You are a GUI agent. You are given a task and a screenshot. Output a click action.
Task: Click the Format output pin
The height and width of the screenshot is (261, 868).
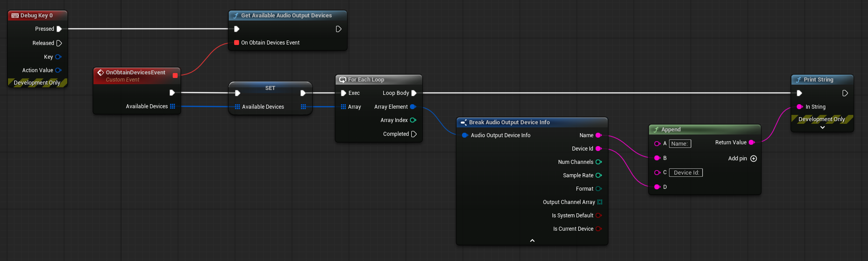[599, 189]
